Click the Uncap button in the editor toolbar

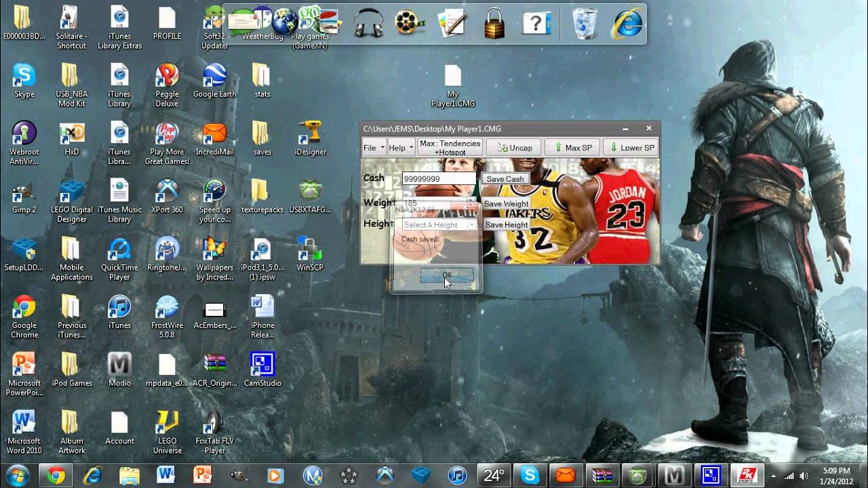pos(513,148)
